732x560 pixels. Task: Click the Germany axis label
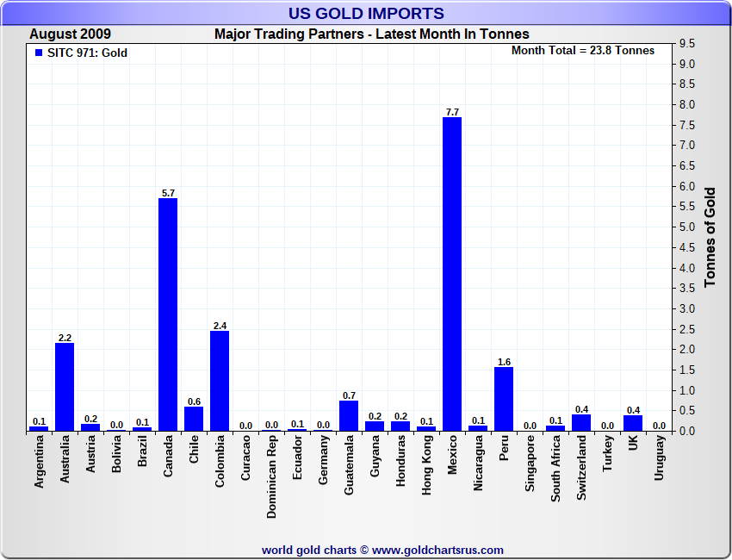324,459
